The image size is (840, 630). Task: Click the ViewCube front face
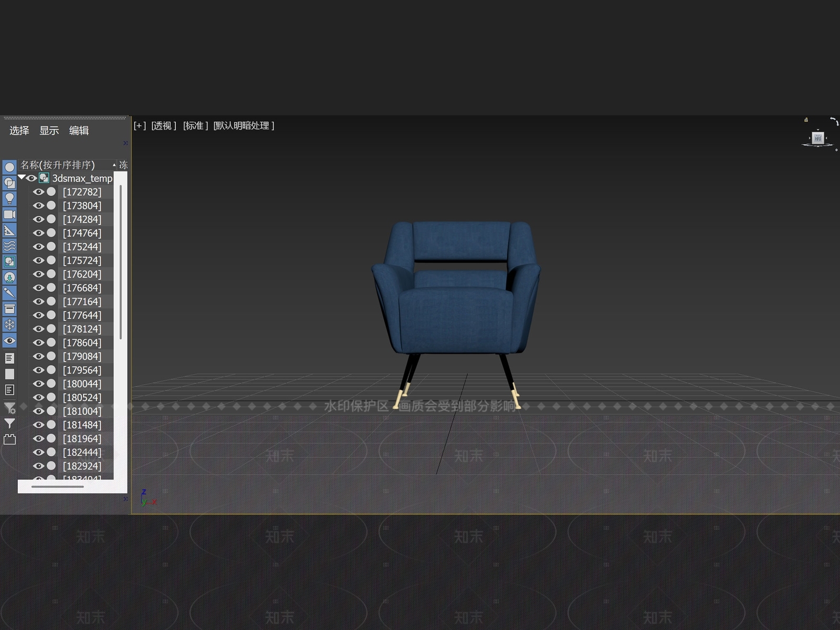click(x=818, y=138)
